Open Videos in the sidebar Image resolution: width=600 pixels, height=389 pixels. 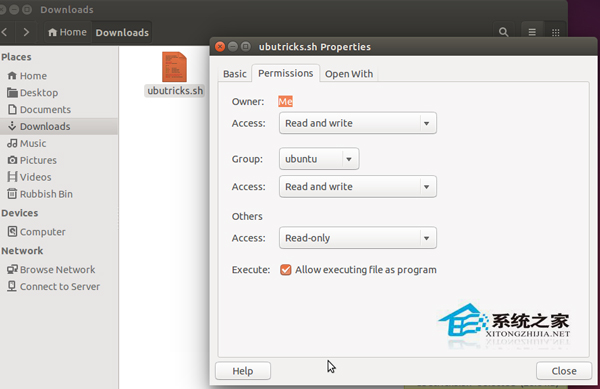pos(59,177)
